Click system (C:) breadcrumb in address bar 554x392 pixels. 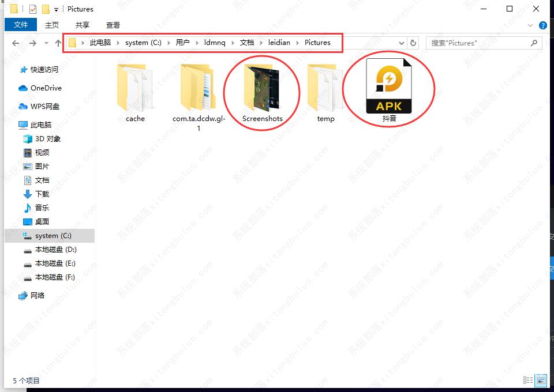pyautogui.click(x=143, y=42)
